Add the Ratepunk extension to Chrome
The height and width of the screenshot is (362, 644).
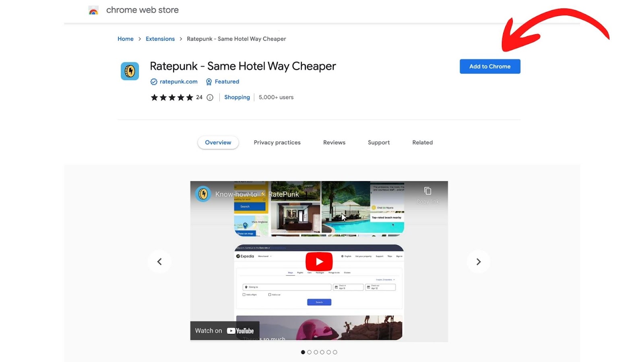[x=490, y=66]
